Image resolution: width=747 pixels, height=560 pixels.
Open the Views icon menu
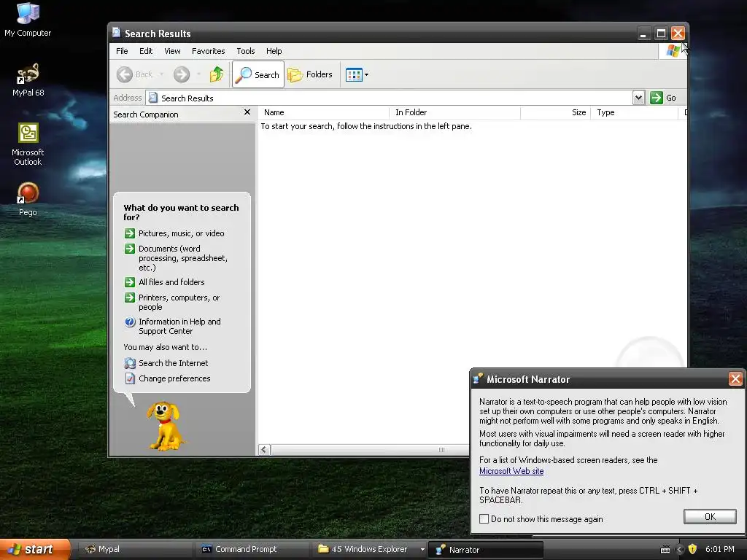click(357, 74)
